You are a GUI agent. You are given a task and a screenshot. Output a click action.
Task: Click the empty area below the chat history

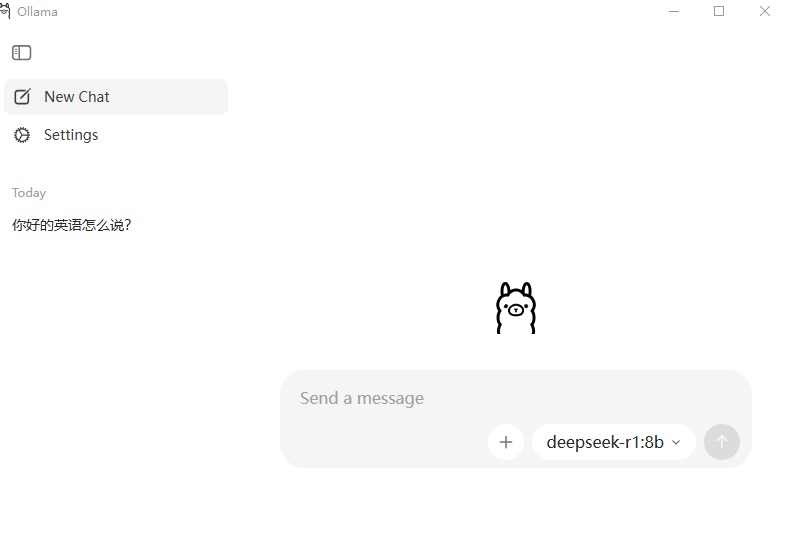116,392
